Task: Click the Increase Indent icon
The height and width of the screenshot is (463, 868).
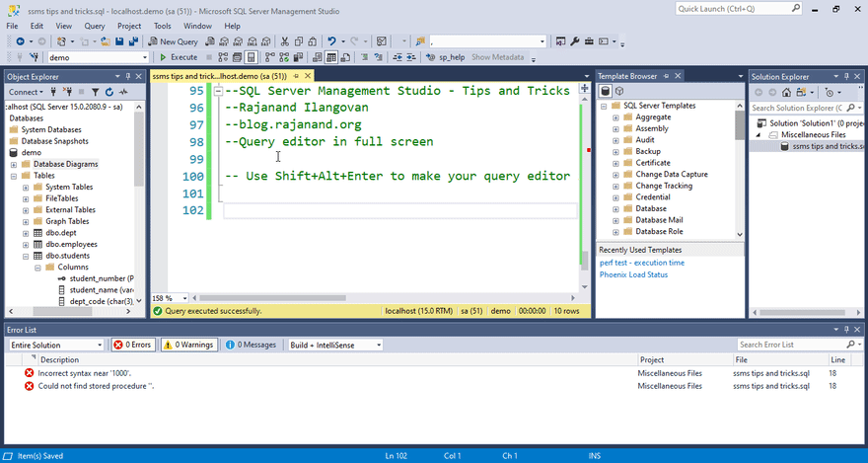Action: 410,57
